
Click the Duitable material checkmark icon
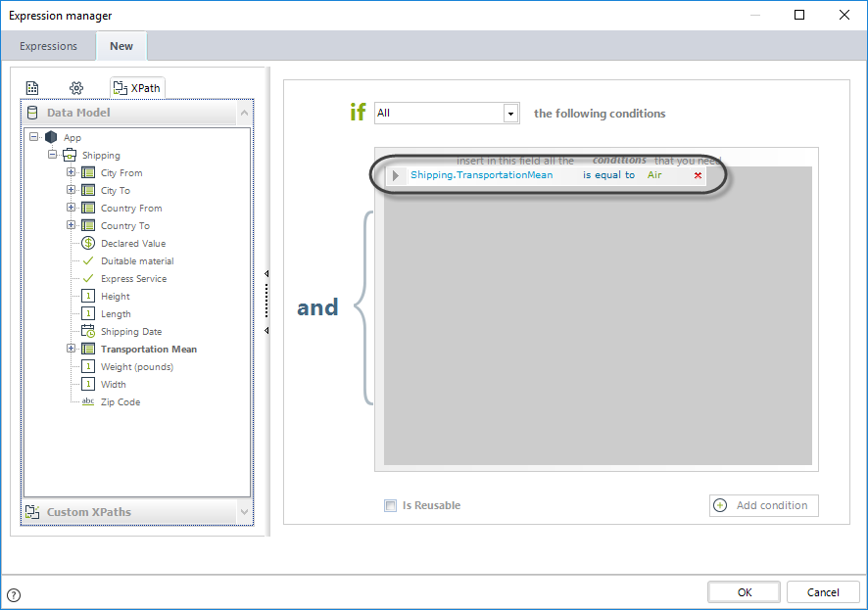click(88, 260)
